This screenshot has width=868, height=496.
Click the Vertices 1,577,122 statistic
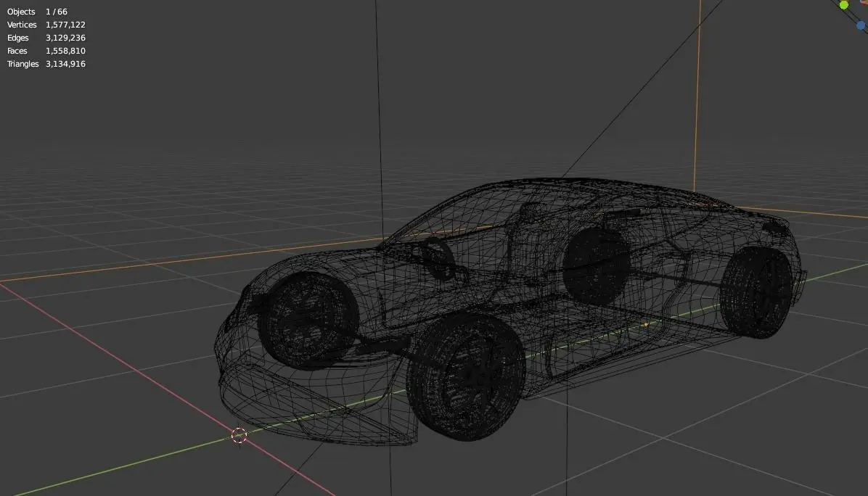[x=46, y=25]
